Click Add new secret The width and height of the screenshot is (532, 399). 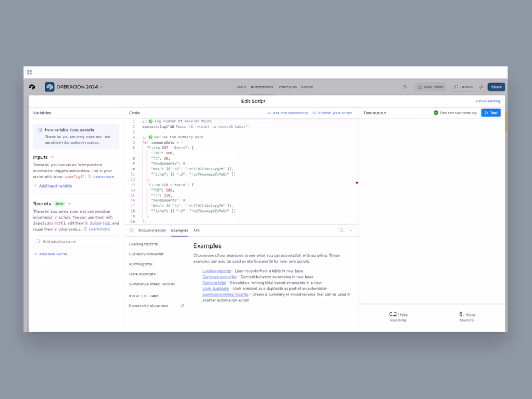[x=51, y=254]
